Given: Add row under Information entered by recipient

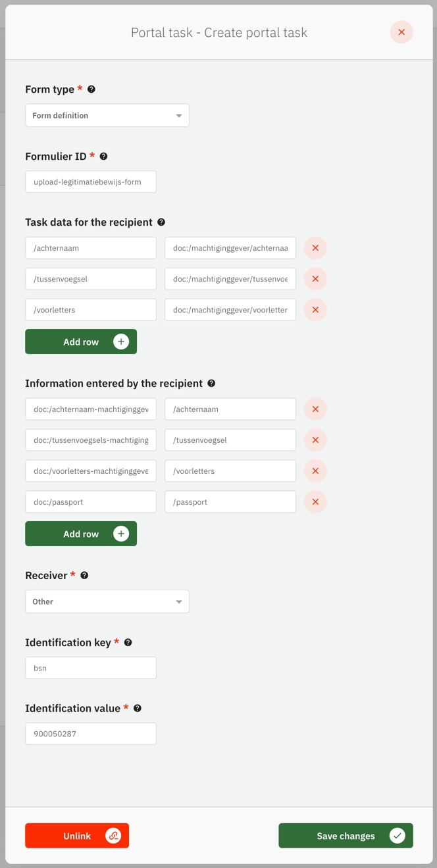Looking at the screenshot, I should (81, 534).
